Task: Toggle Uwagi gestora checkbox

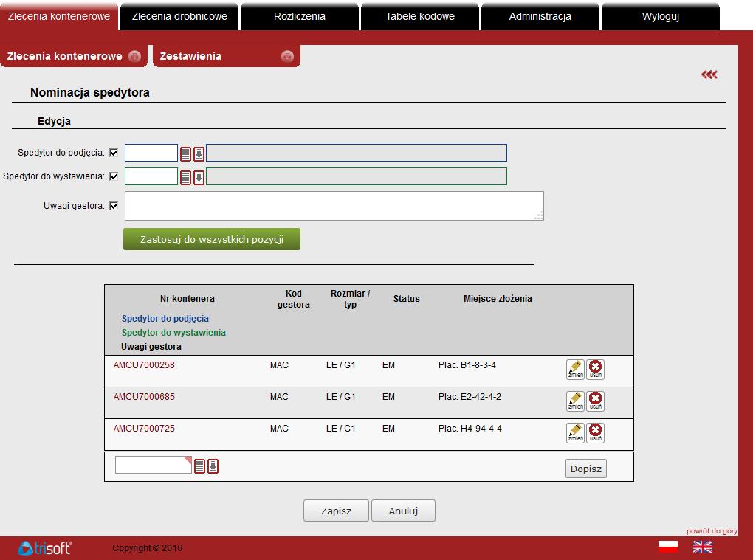Action: tap(114, 206)
